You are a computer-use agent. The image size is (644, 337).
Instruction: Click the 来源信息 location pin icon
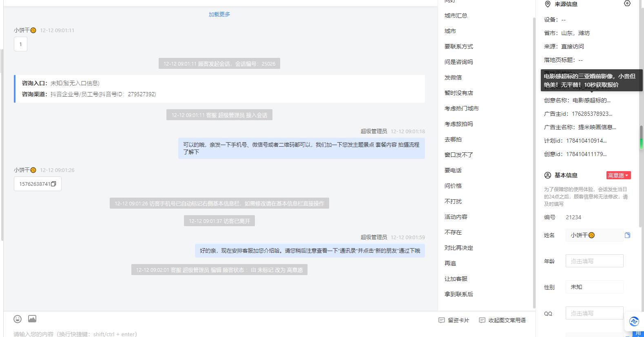tap(548, 4)
